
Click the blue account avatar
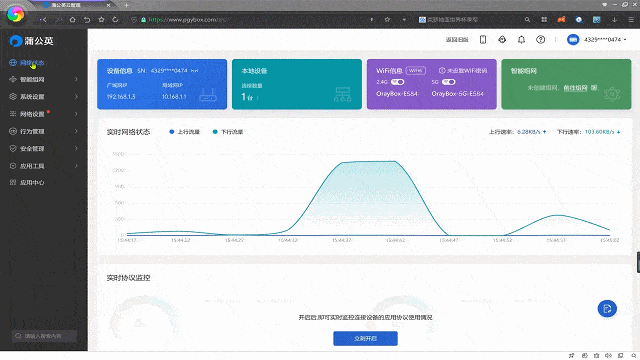573,40
